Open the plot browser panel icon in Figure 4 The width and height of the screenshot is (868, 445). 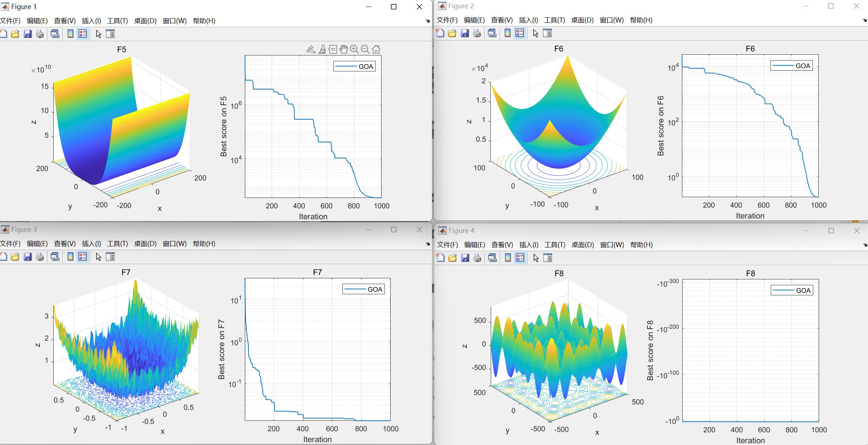pyautogui.click(x=547, y=258)
